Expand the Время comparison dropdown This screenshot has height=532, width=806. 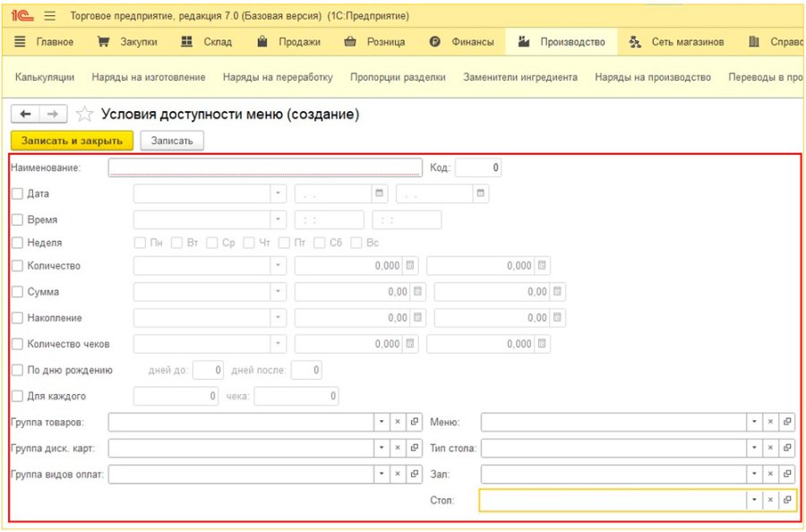(x=279, y=219)
